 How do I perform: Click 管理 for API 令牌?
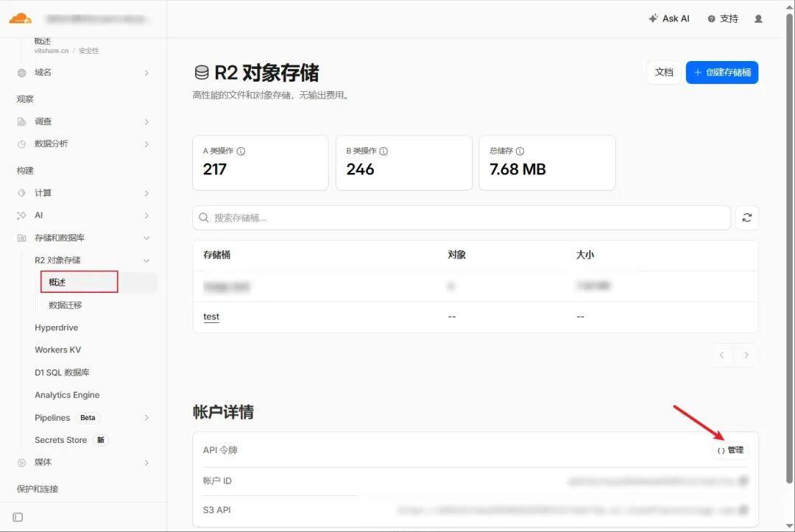click(730, 450)
